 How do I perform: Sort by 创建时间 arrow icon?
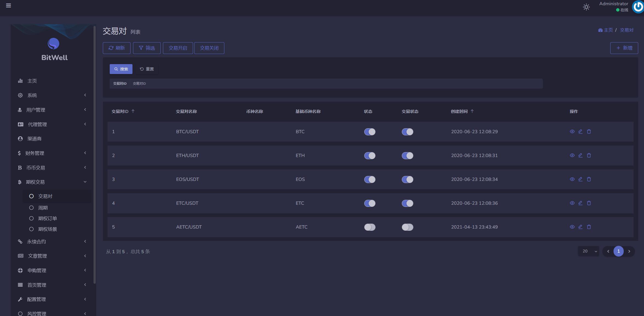(472, 111)
